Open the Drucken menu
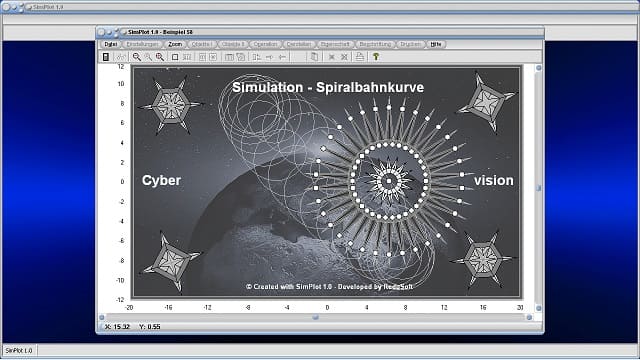The width and height of the screenshot is (640, 360). click(410, 44)
